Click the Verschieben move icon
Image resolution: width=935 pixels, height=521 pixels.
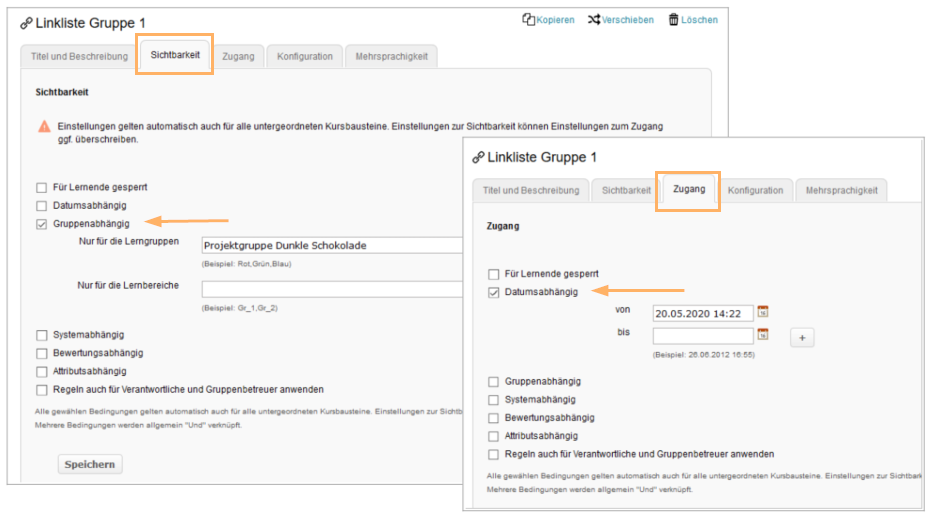(x=594, y=19)
